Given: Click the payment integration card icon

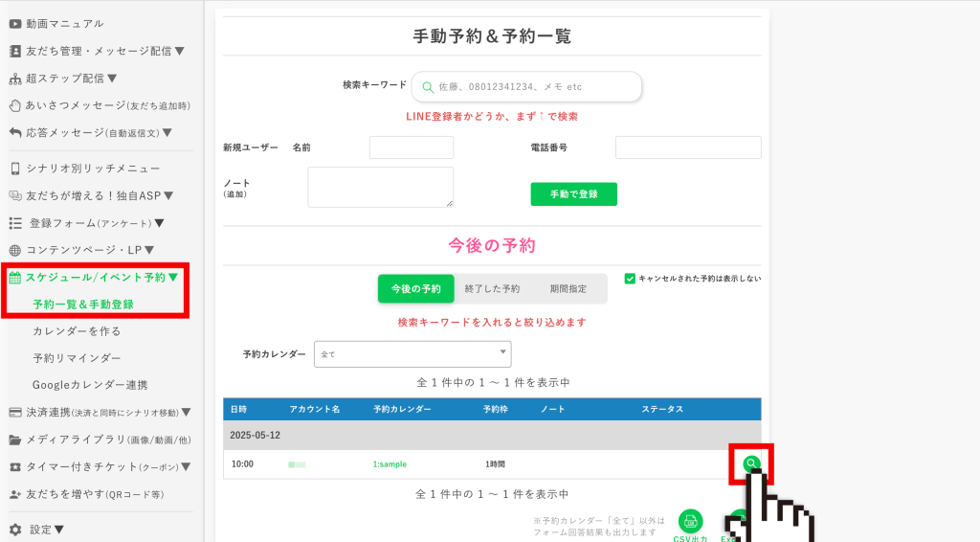Looking at the screenshot, I should (15, 413).
